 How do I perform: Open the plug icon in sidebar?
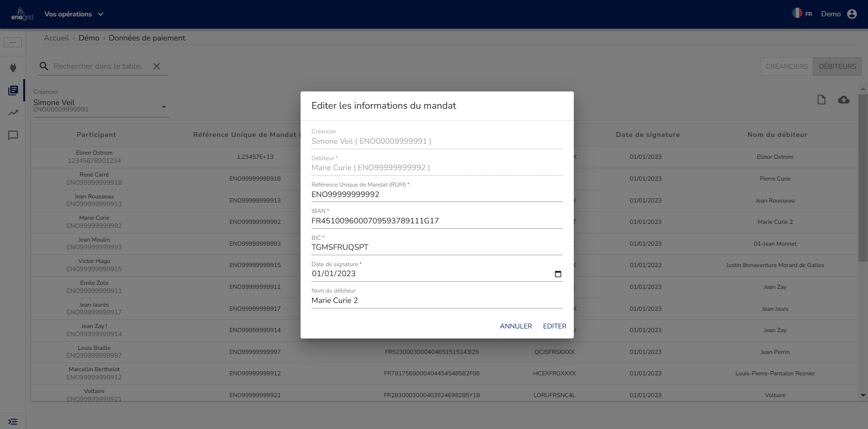coord(13,68)
